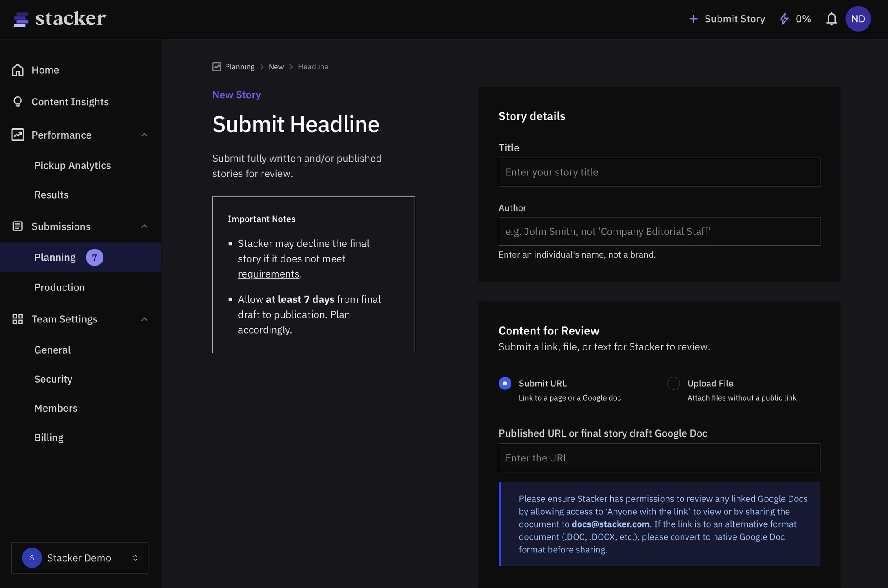The height and width of the screenshot is (588, 888).
Task: Click the New breadcrumb link
Action: (276, 67)
